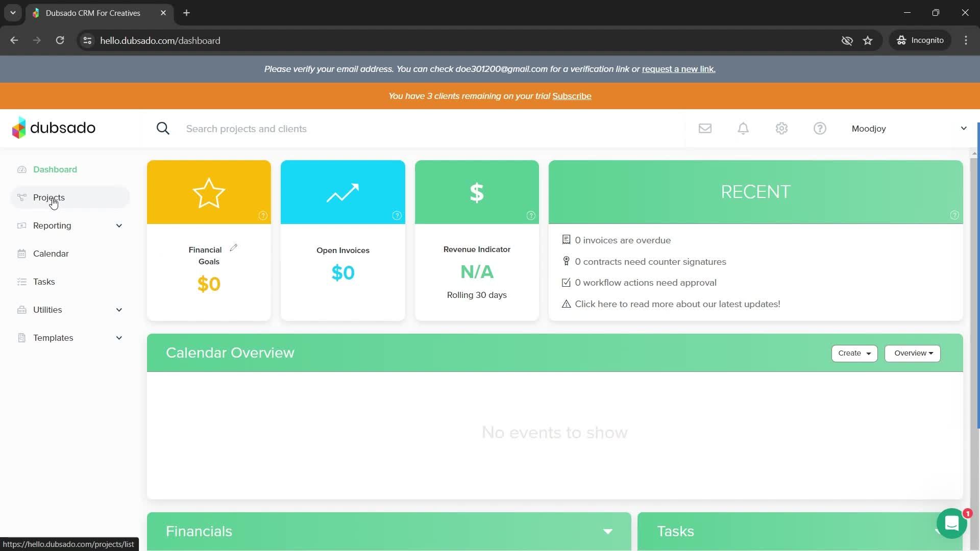This screenshot has width=980, height=551.
Task: Open the Create dropdown in Calendar Overview
Action: 854,353
